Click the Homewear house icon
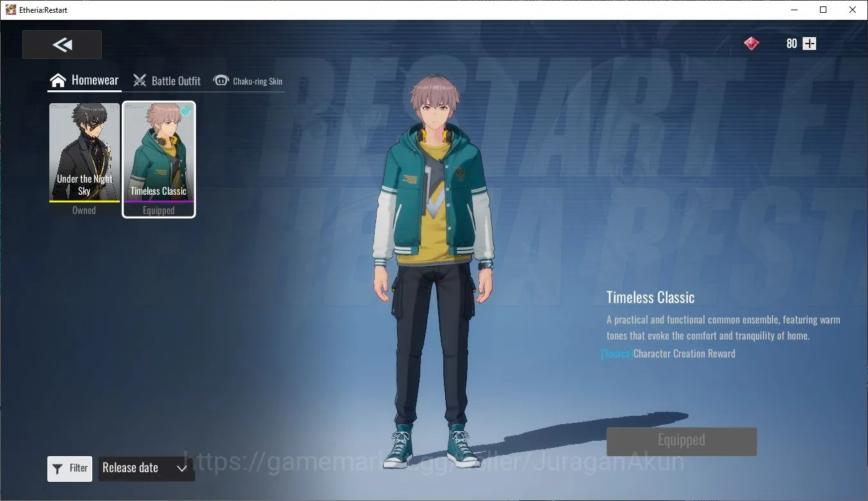The image size is (868, 501). point(58,81)
